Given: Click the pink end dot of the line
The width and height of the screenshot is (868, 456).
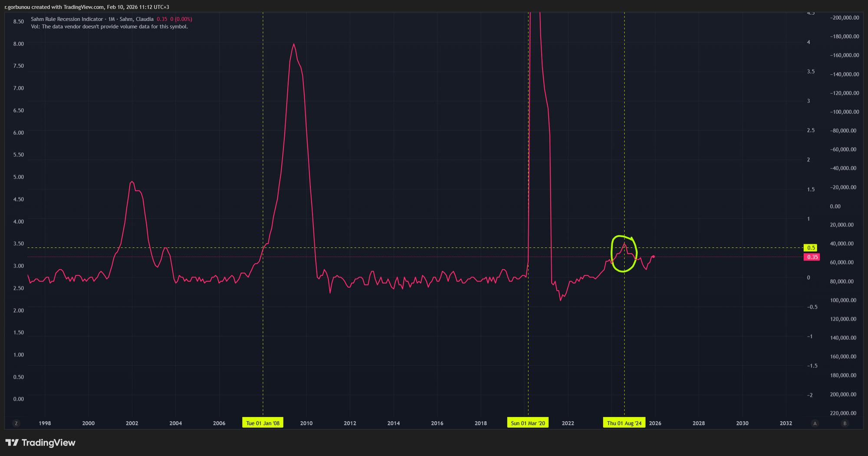Looking at the screenshot, I should 653,257.
